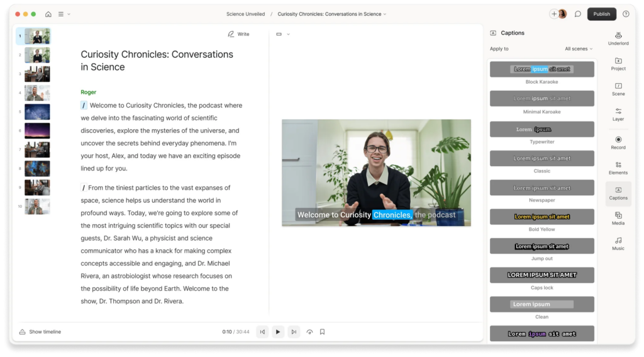The width and height of the screenshot is (644, 357).
Task: Click the composition title heading
Action: tap(157, 60)
